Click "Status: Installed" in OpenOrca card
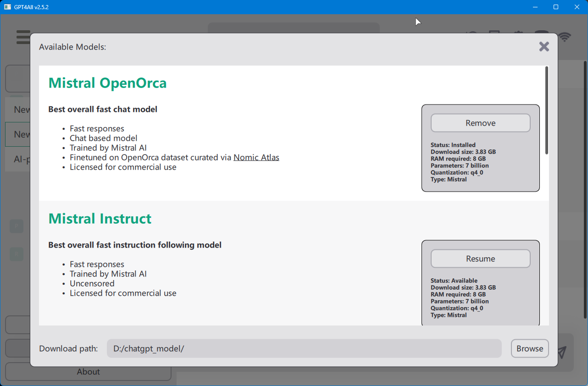 453,145
